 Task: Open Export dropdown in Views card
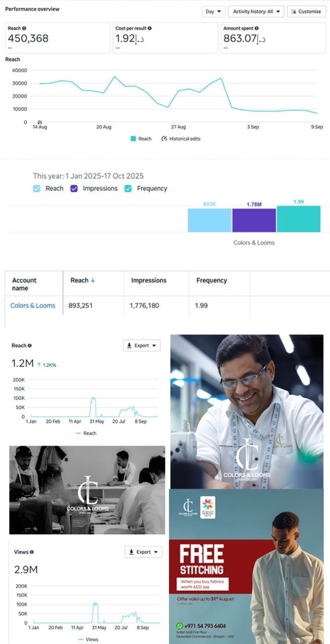pos(143,552)
